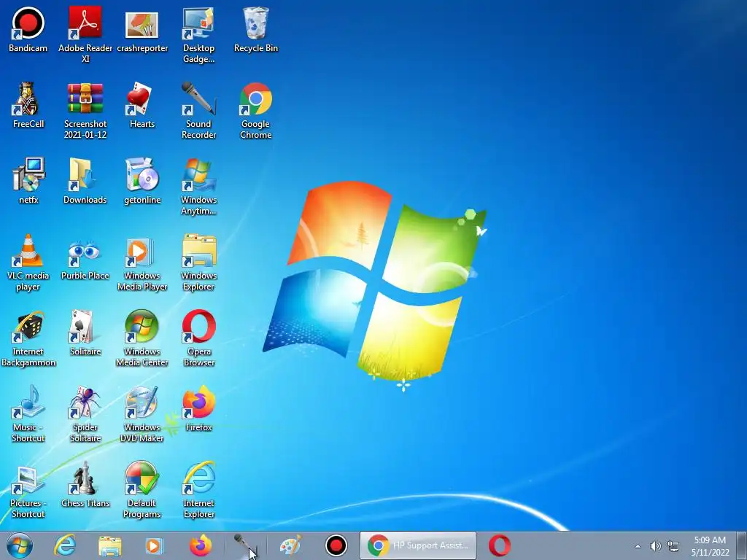Open Bandicam recorder taskbar icon
The height and width of the screenshot is (560, 747).
[336, 545]
